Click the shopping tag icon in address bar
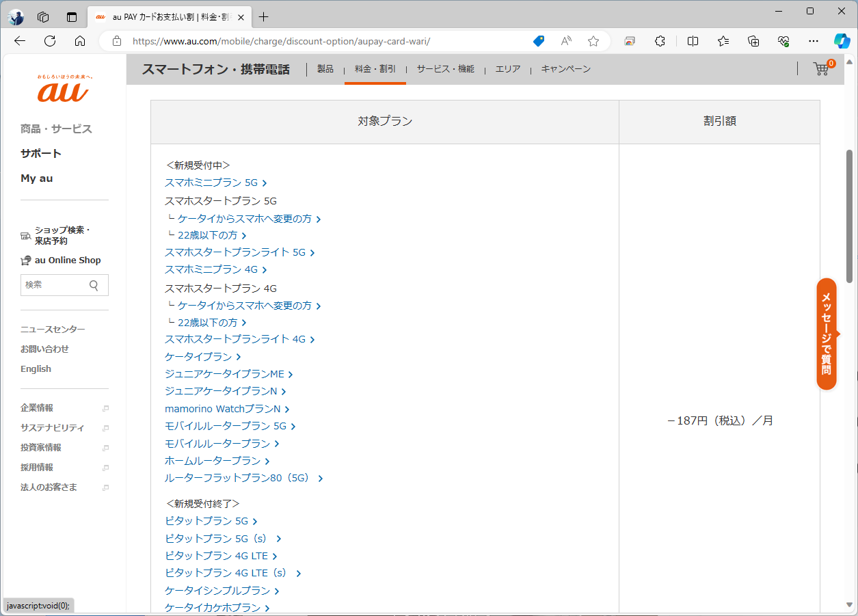The width and height of the screenshot is (858, 616). pos(538,41)
